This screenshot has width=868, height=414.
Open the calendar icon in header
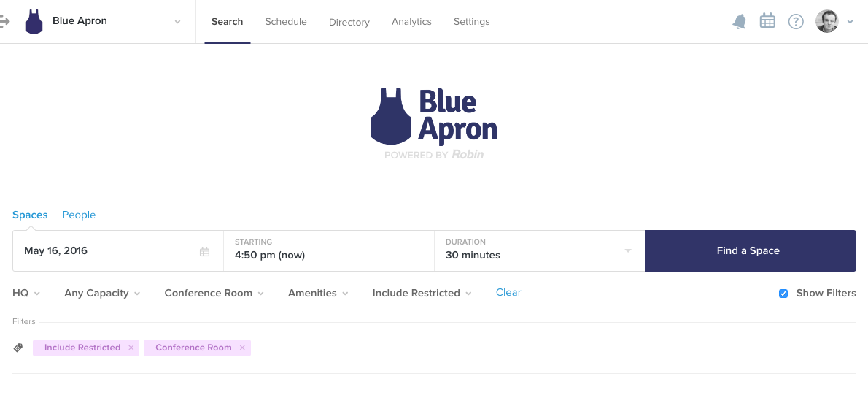click(x=767, y=21)
